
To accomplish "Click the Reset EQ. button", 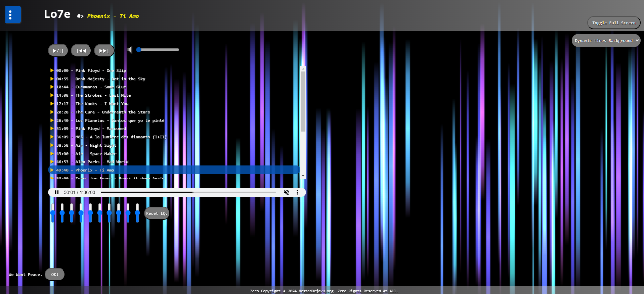I will click(x=157, y=213).
